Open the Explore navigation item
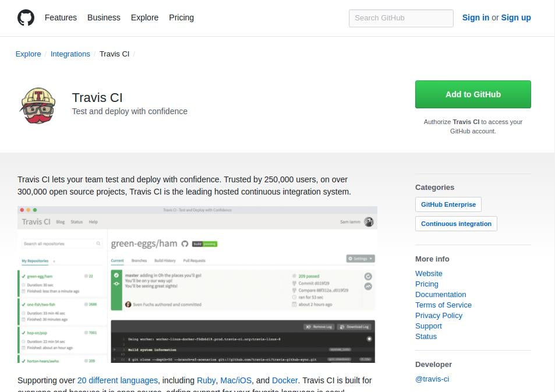Screen dimensions: 555x392 pos(144,17)
